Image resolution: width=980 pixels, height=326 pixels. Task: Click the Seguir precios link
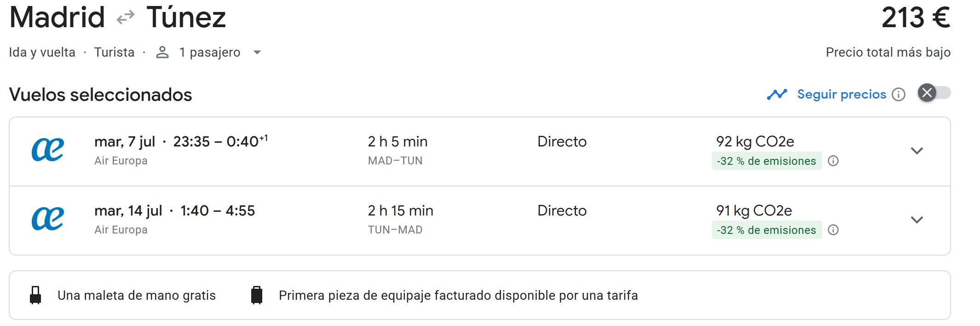point(842,94)
